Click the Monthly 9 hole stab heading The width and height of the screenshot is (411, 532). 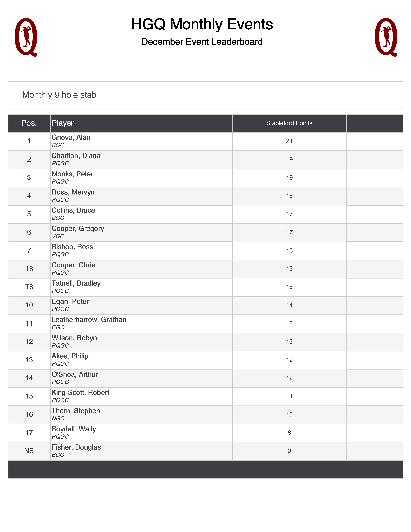click(59, 95)
